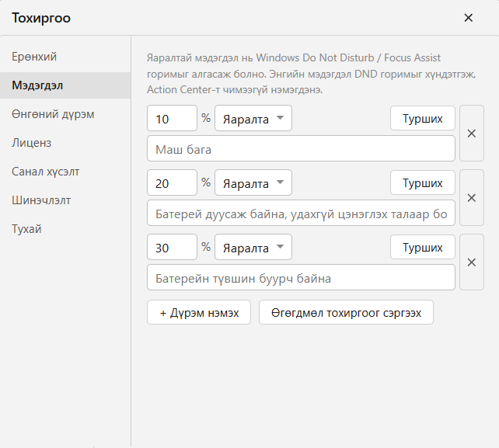Remove the 30% notification rule
This screenshot has height=448, width=499.
coord(472,262)
